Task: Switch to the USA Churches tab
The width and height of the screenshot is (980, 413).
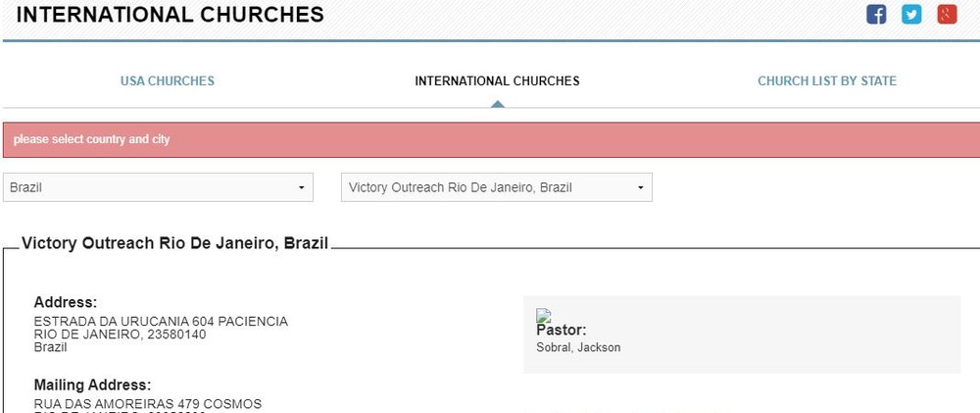Action: point(167,80)
